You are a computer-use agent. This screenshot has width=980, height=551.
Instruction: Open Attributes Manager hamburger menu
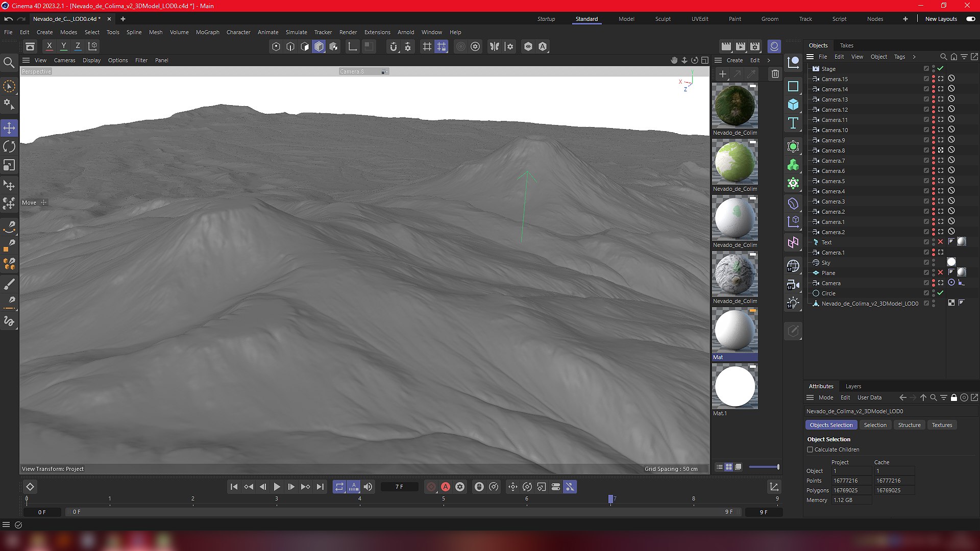(810, 397)
